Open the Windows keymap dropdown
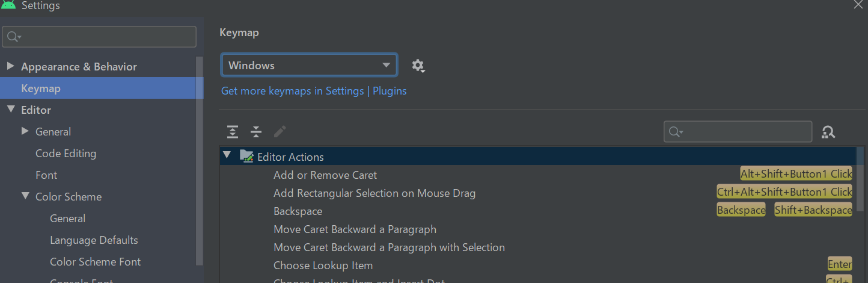868x283 pixels. [309, 66]
